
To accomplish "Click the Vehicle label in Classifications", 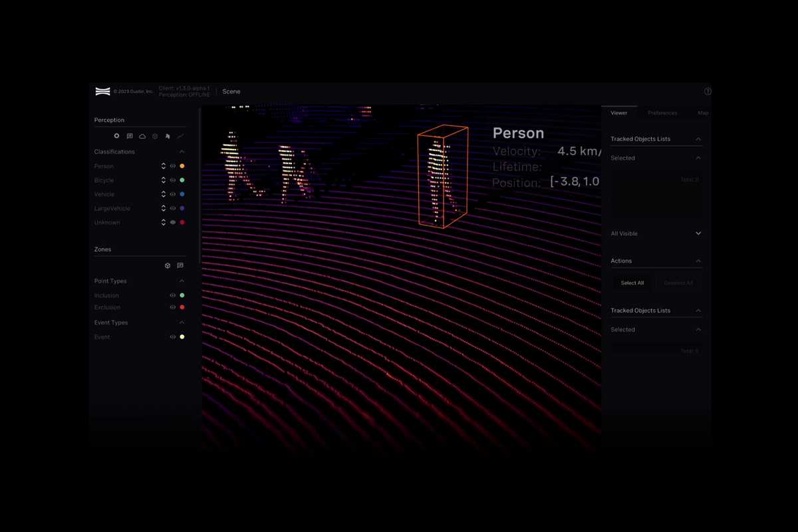I will [x=104, y=194].
